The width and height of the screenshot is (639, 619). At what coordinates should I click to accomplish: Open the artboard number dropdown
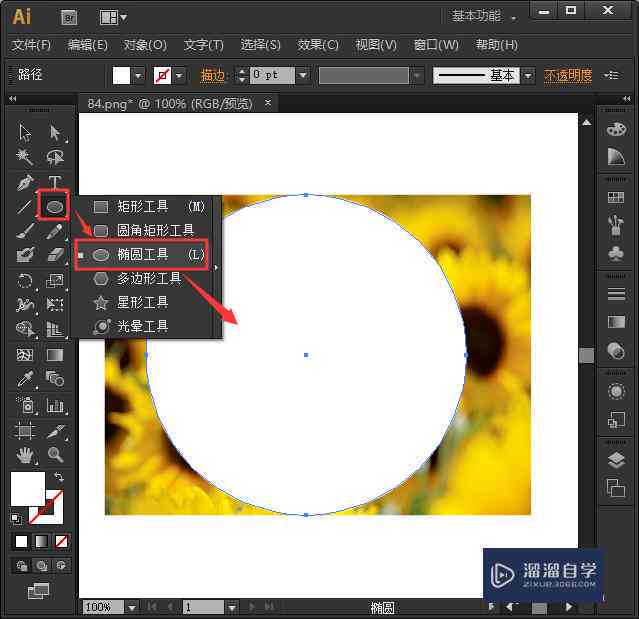click(x=232, y=608)
